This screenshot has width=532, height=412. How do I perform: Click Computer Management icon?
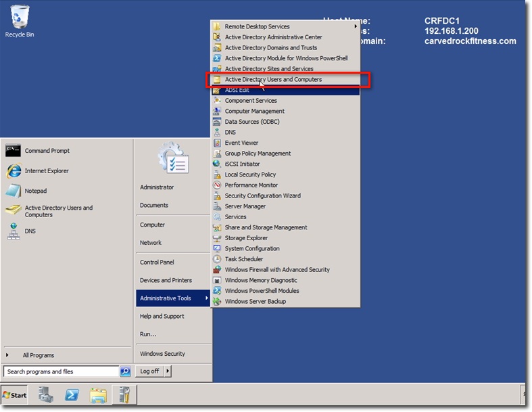tap(217, 111)
